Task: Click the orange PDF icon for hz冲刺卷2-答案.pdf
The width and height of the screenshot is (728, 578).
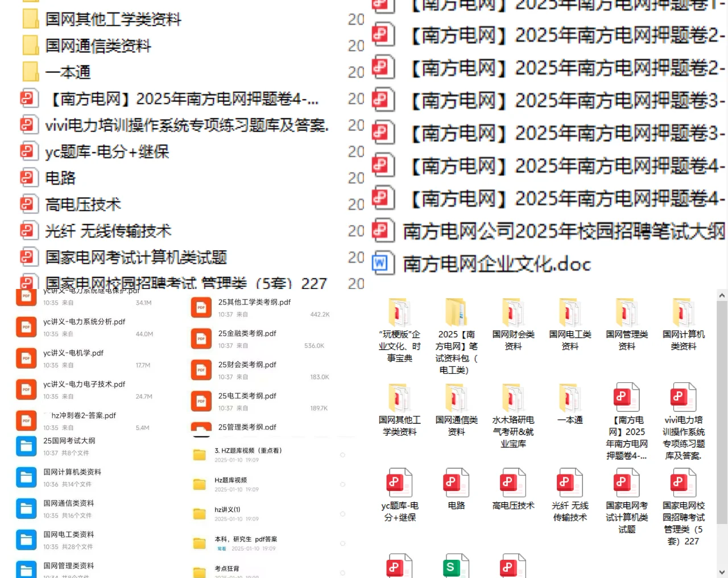Action: 26,421
